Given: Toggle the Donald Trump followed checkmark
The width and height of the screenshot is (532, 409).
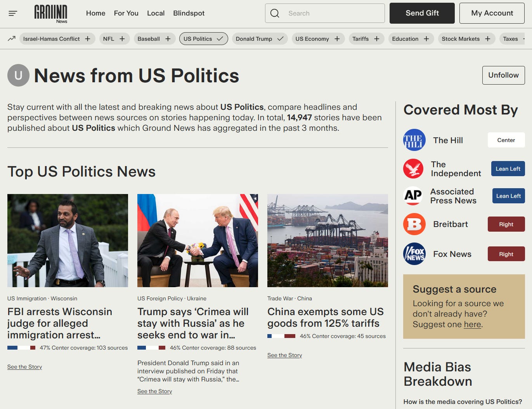Looking at the screenshot, I should (280, 39).
